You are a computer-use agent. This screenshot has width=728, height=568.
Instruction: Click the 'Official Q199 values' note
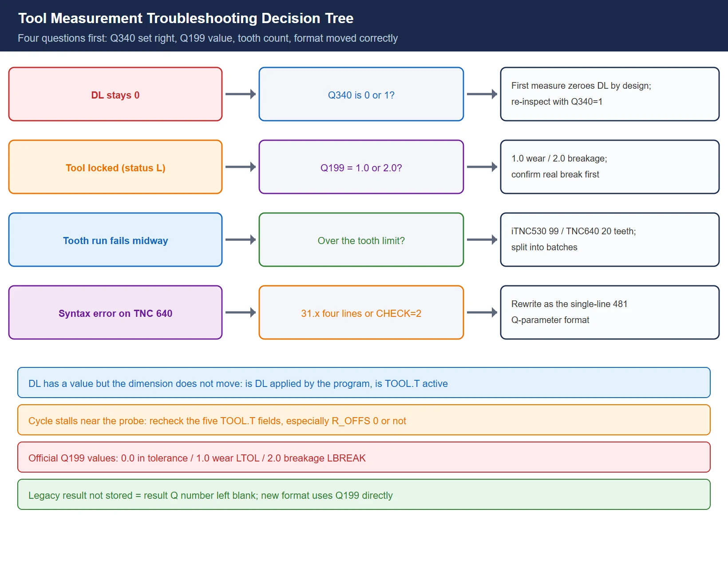tap(364, 457)
